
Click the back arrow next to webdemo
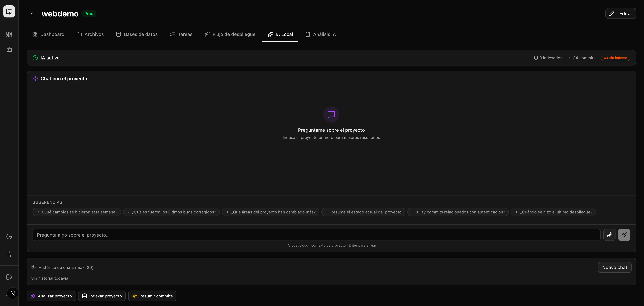pyautogui.click(x=32, y=14)
